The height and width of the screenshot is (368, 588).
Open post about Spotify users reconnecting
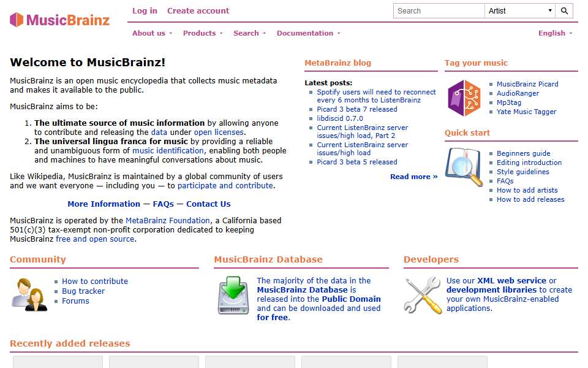pos(376,96)
